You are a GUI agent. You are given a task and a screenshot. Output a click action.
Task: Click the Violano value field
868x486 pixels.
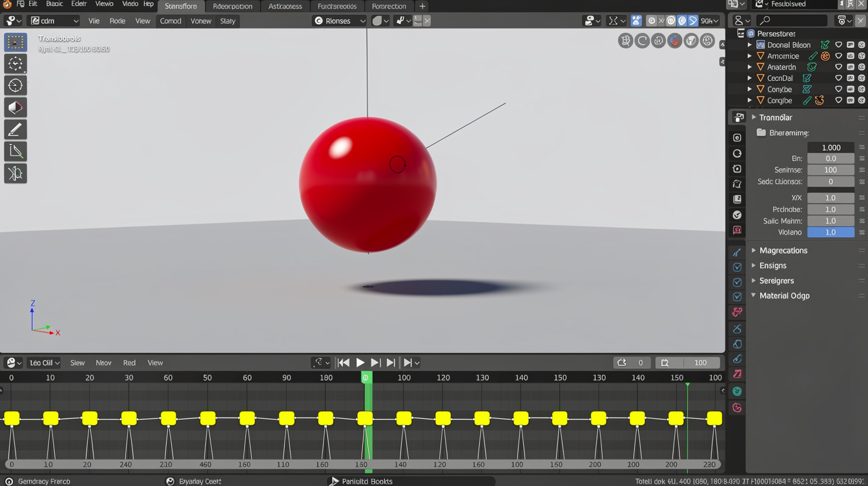[831, 233]
